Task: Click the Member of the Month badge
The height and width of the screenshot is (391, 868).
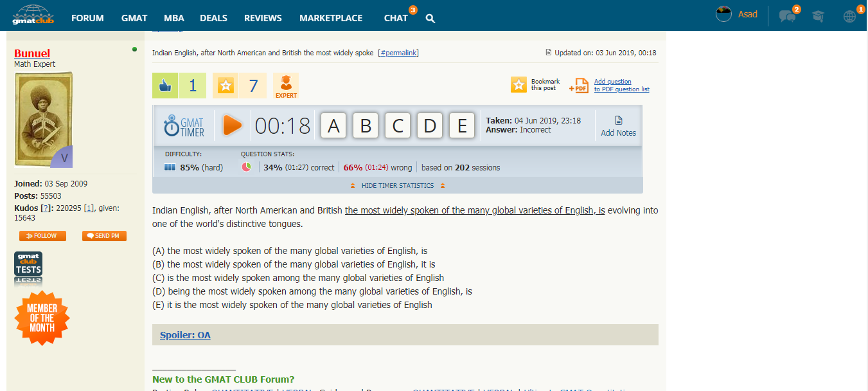Action: (42, 318)
